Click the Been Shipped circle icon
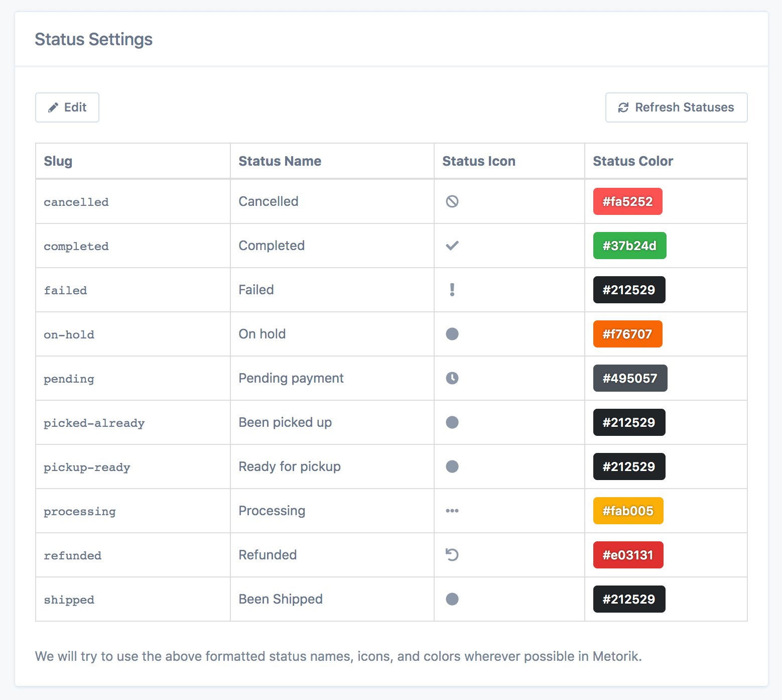 pos(452,599)
